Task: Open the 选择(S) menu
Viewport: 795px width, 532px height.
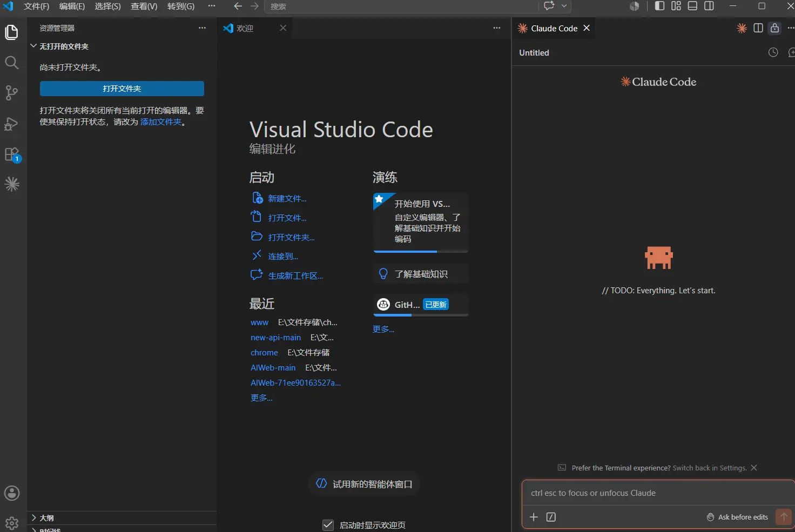Action: tap(107, 6)
